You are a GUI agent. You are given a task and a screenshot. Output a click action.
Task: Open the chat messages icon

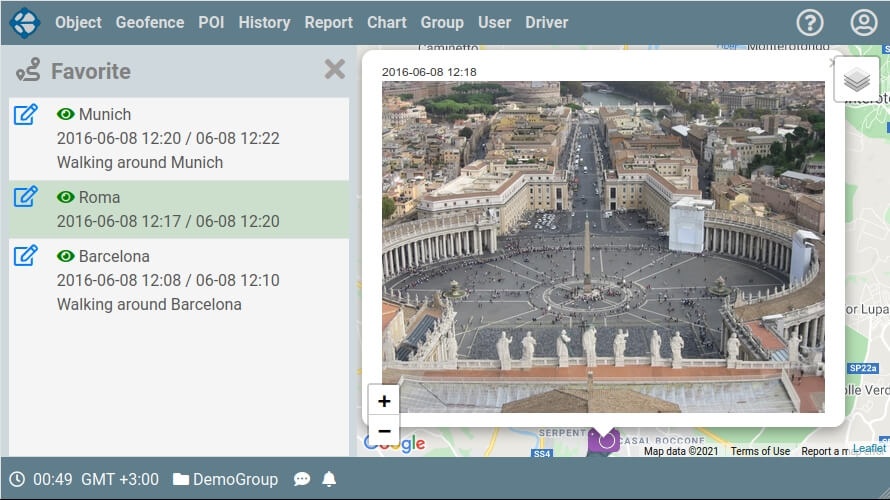tap(302, 480)
